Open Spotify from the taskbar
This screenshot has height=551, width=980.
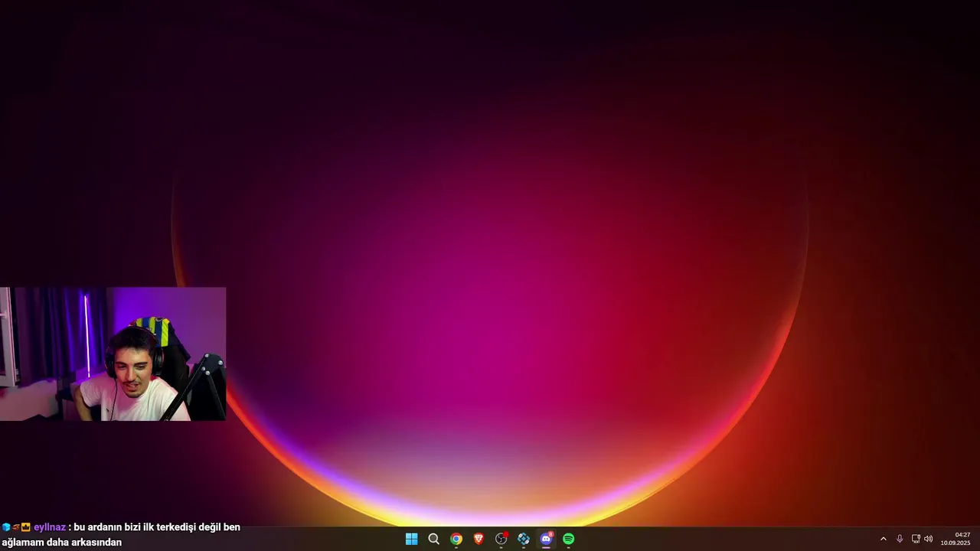coord(569,539)
